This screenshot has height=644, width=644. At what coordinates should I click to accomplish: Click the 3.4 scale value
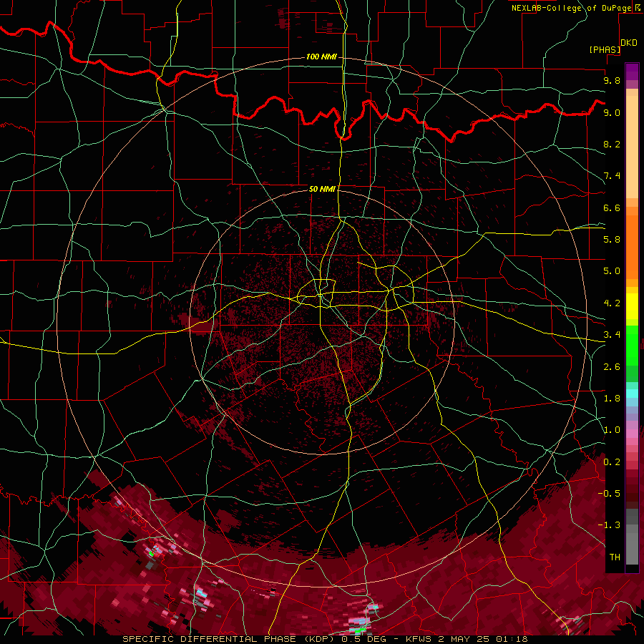click(612, 335)
